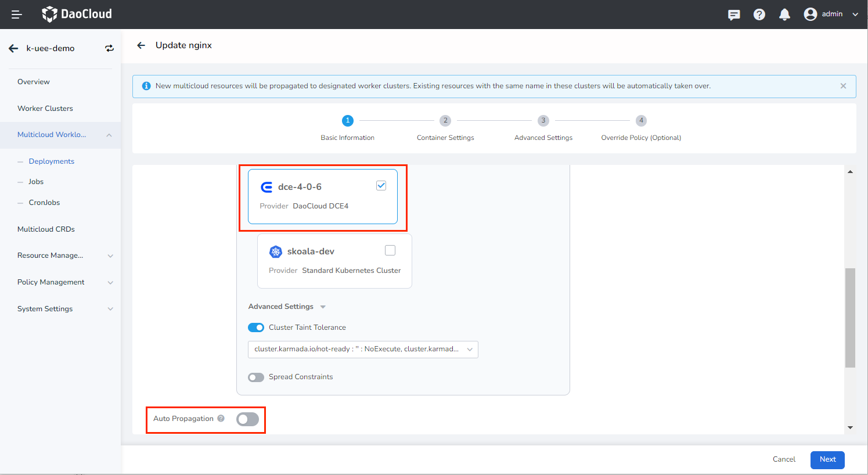Screen dimensions: 868x475
Task: Click the Next button
Action: 827,459
